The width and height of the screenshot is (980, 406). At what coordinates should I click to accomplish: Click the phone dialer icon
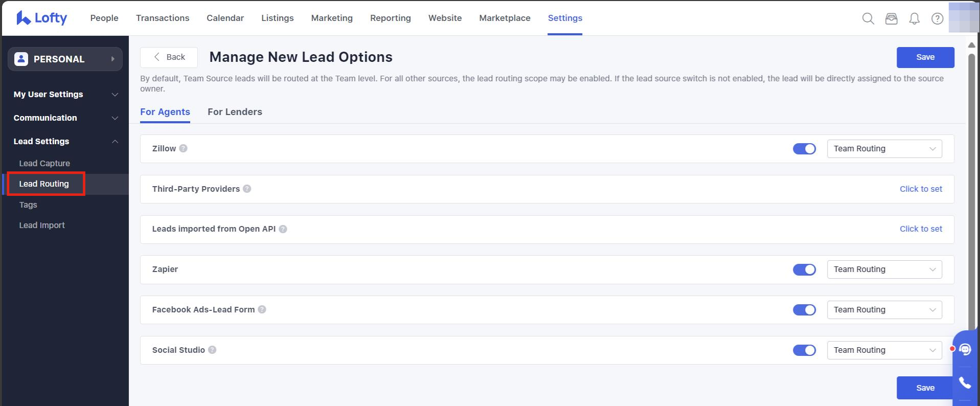click(x=965, y=382)
